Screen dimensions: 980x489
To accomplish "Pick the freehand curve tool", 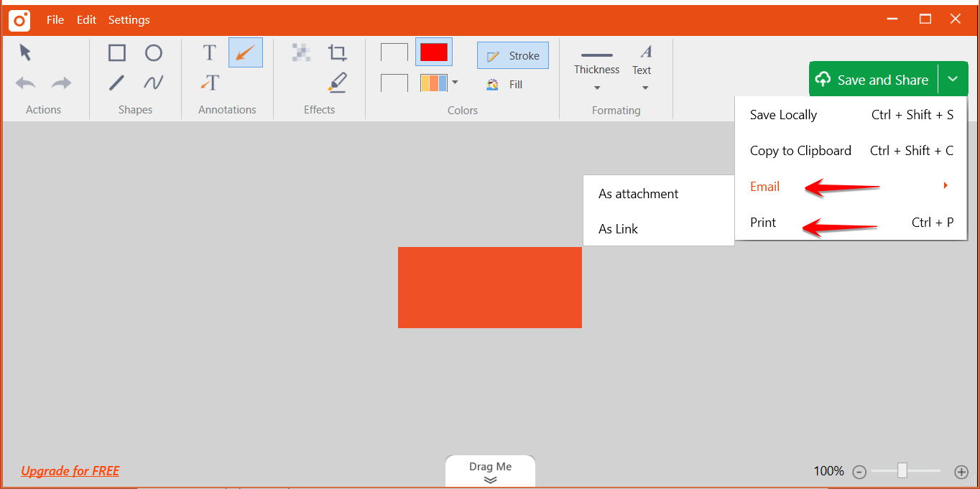I will (x=154, y=83).
